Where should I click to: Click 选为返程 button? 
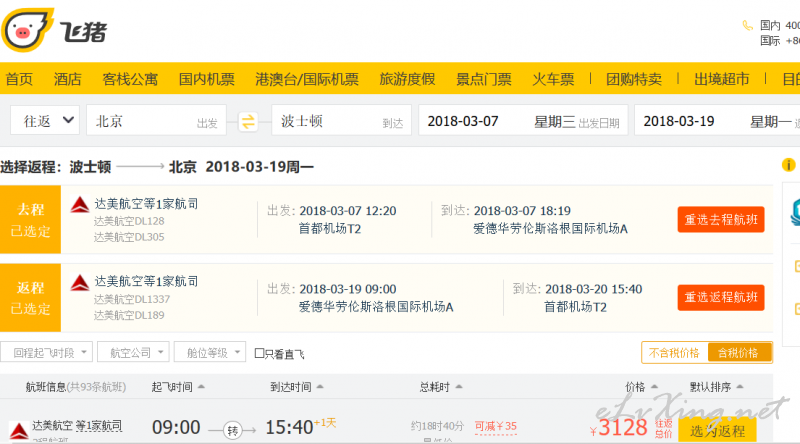point(717,431)
